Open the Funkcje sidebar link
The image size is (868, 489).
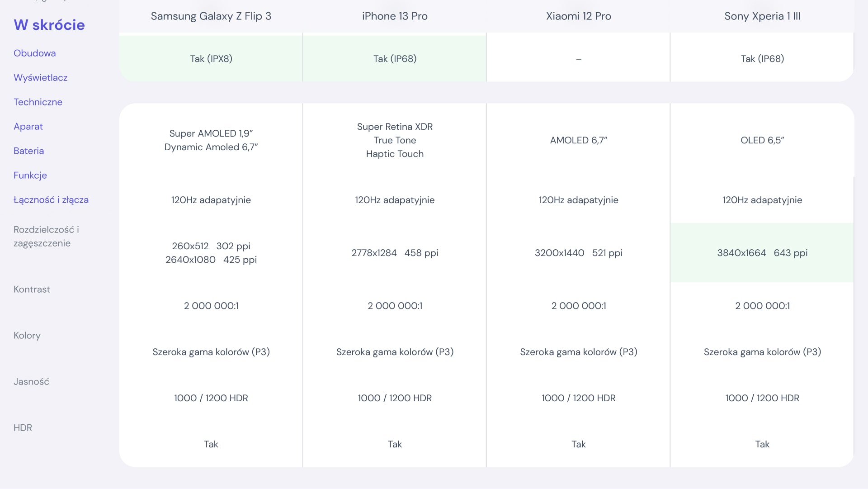pyautogui.click(x=30, y=176)
